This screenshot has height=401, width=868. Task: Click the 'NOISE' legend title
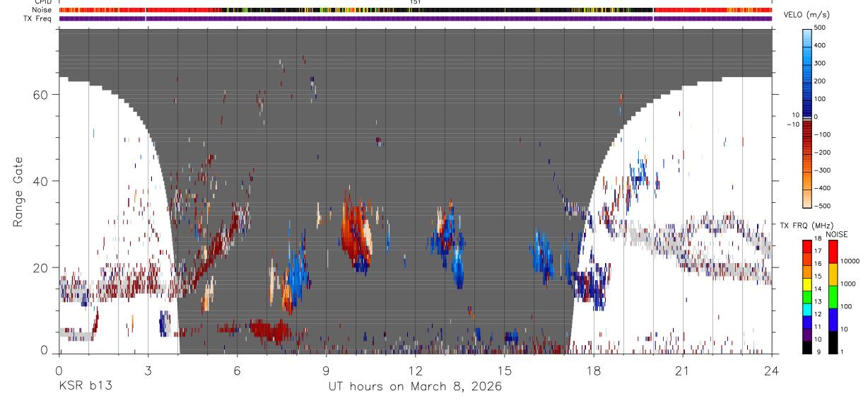(x=837, y=234)
